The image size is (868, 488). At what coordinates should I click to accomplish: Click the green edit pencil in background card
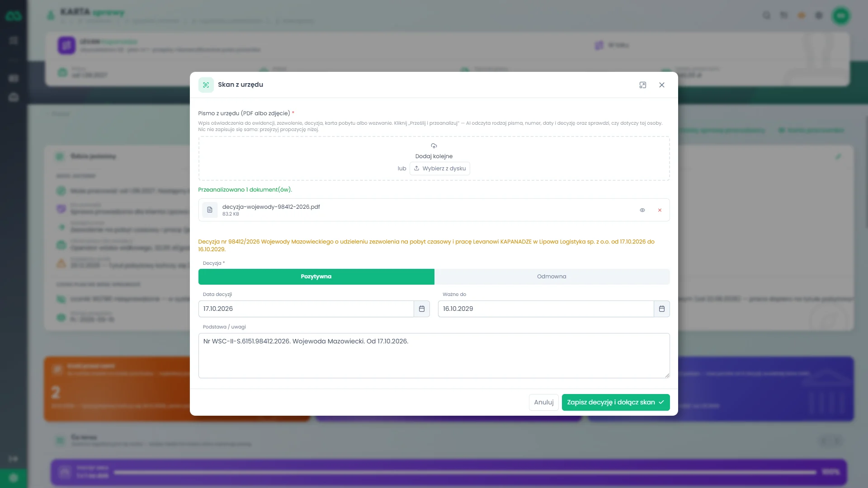(x=838, y=157)
